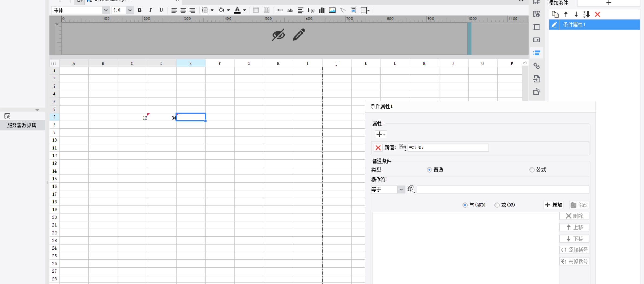Screen dimensions: 644x284
Task: Choose the 与(AND) radio option
Action: pos(465,205)
